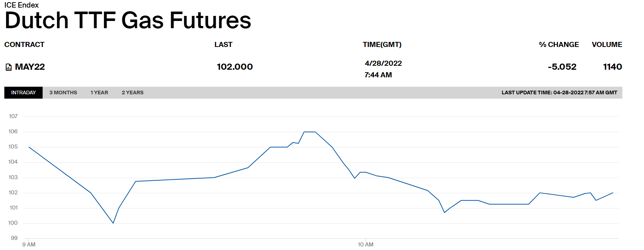Click the Dutch TTF Gas Futures title
Screen dimensions: 644x250
point(128,20)
